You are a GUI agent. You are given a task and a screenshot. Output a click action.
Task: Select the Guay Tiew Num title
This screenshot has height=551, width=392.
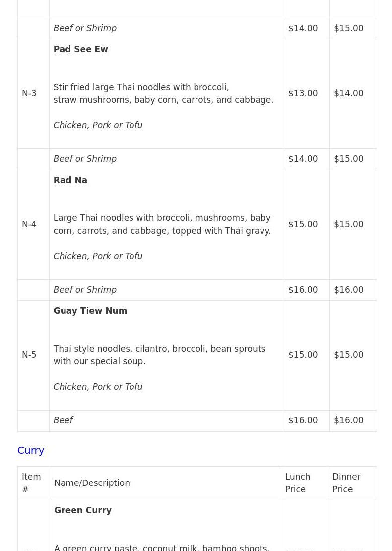pos(90,311)
